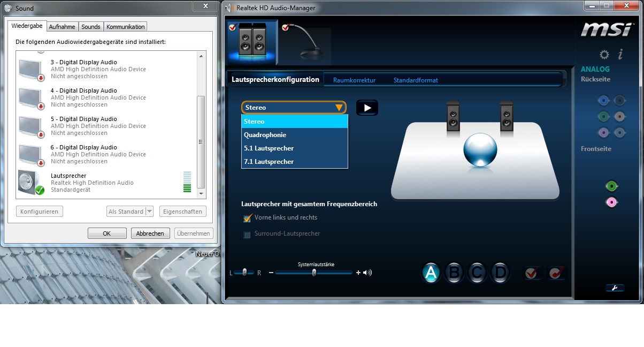Click the grey rear panel jack top right
The image size is (644, 347).
[619, 100]
